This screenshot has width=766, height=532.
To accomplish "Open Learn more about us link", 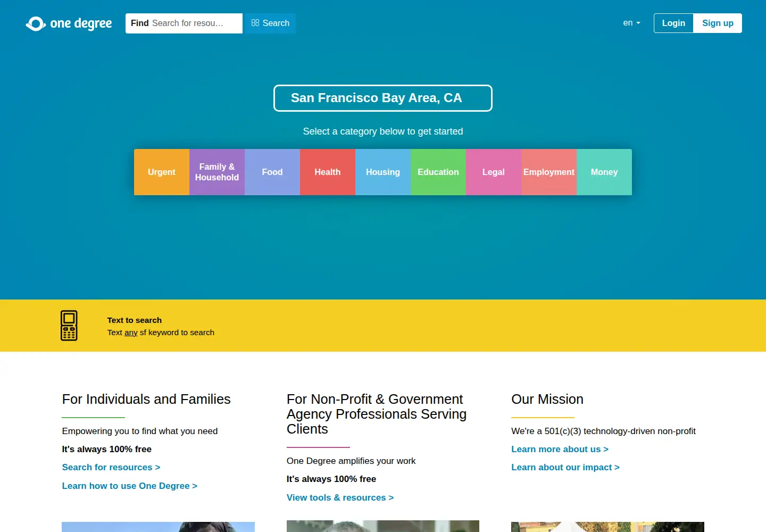I will click(560, 449).
